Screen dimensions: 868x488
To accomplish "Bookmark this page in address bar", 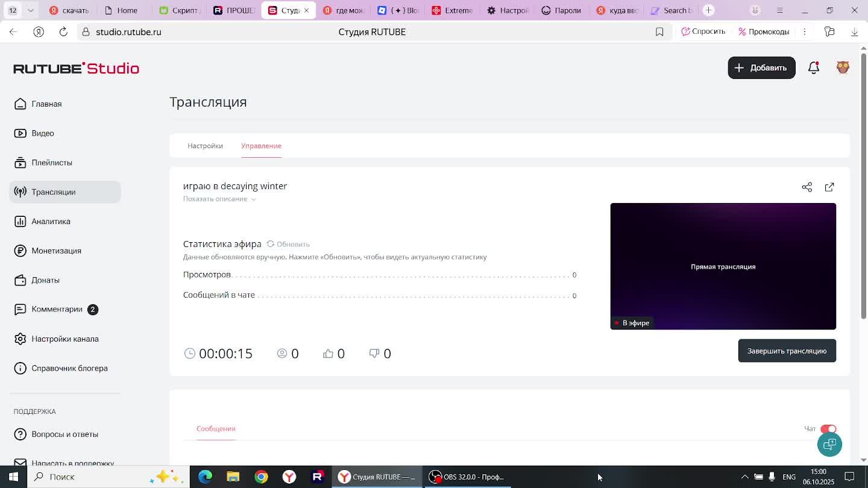I will pos(659,32).
